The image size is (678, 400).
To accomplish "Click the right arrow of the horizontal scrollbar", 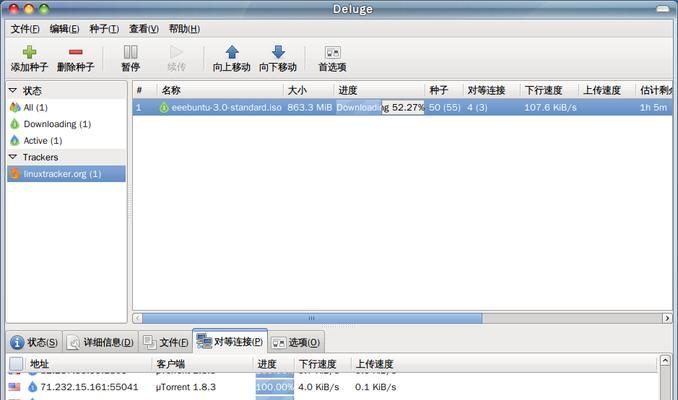I will [x=667, y=318].
